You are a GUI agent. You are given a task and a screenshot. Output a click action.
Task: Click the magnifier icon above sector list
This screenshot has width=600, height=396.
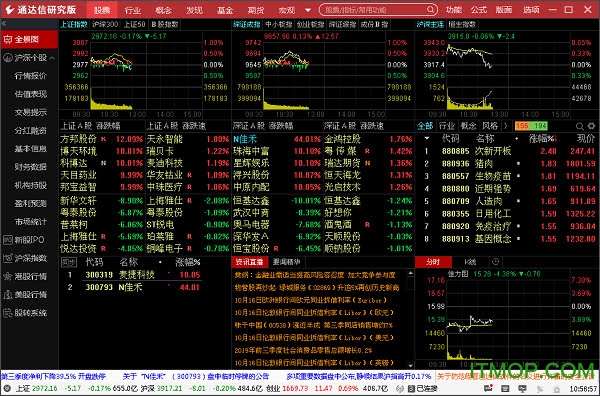click(x=579, y=126)
